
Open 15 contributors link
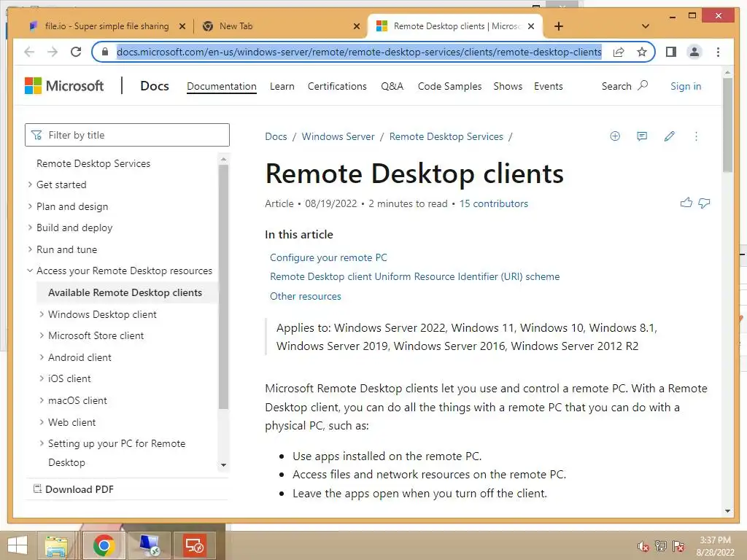(x=494, y=204)
